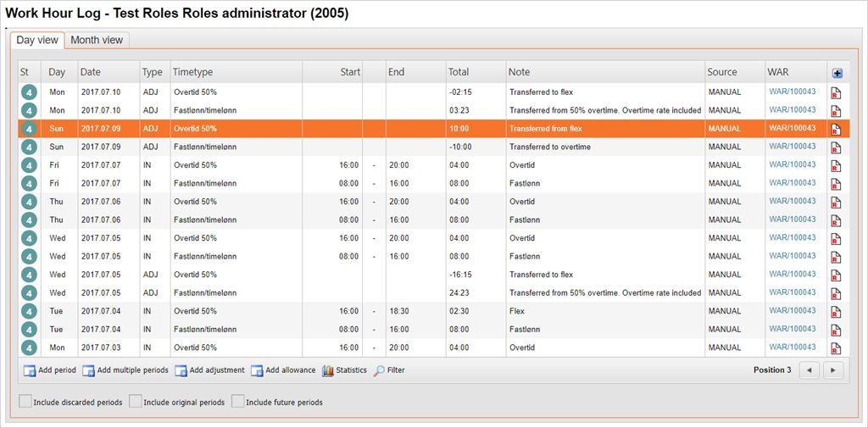868x428 pixels.
Task: Click Add adjustment icon
Action: point(181,370)
